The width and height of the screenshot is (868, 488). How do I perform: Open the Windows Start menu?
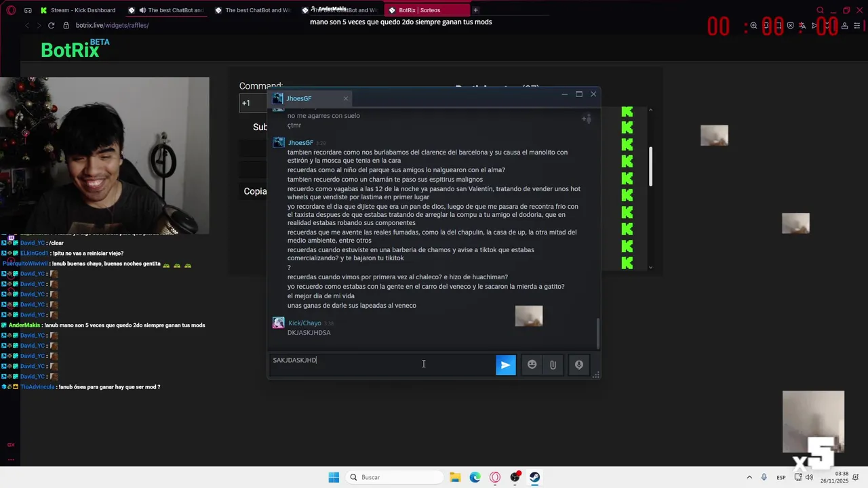pos(334,477)
